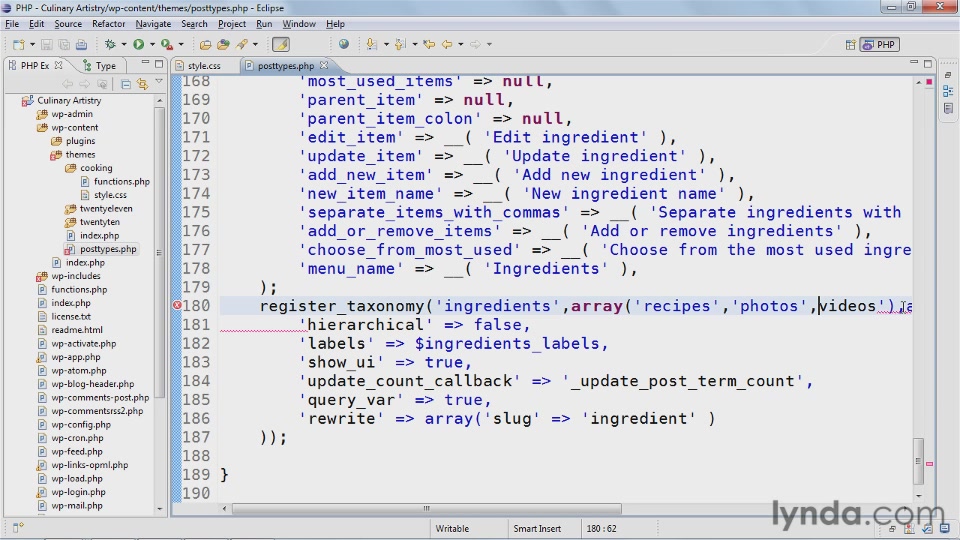Click the New file wizard icon
Viewport: 960px width, 540px height.
[18, 45]
